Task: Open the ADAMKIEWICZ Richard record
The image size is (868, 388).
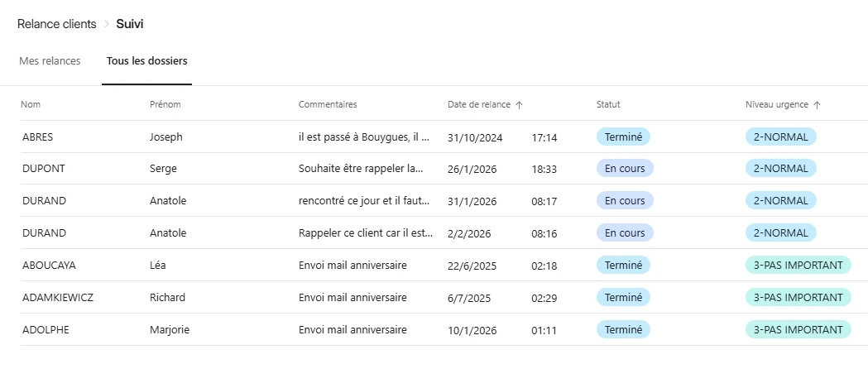Action: (57, 298)
